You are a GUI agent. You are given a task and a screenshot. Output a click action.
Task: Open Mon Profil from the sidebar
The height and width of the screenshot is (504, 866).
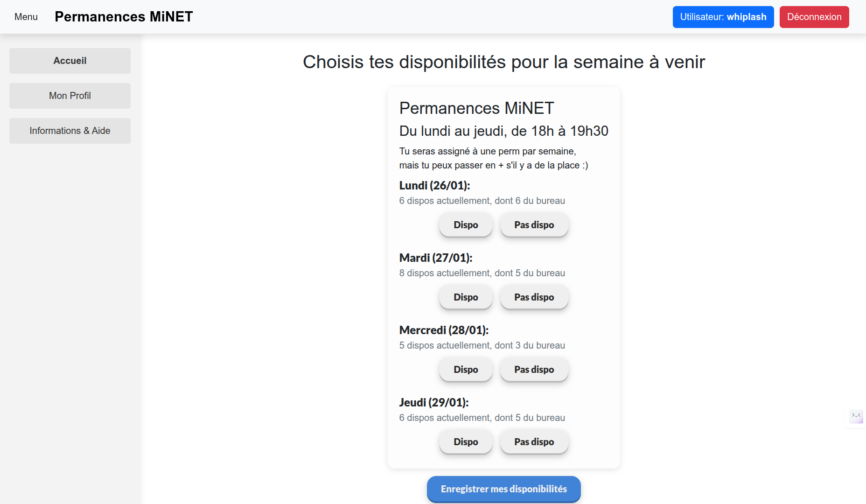click(70, 96)
